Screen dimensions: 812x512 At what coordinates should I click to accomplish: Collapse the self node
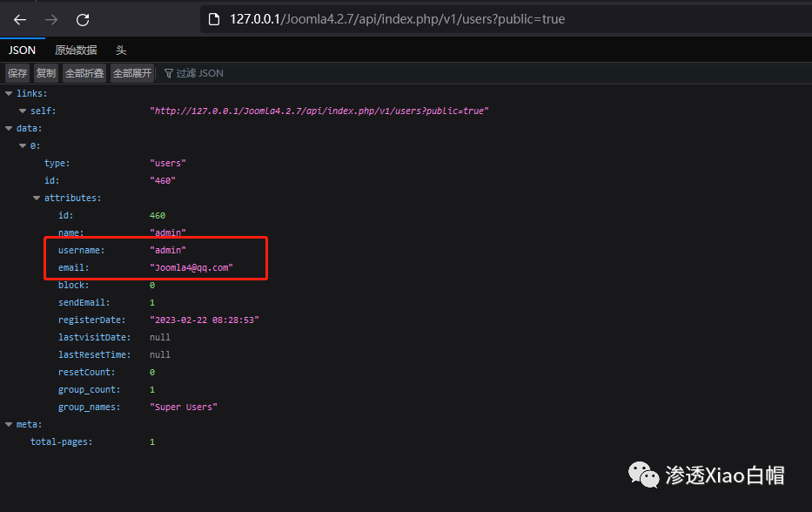coord(23,111)
